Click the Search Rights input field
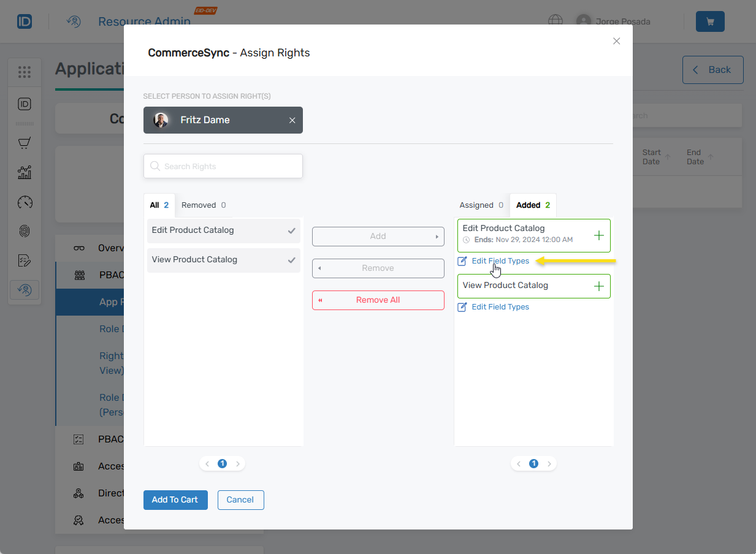The width and height of the screenshot is (756, 554). tap(223, 166)
